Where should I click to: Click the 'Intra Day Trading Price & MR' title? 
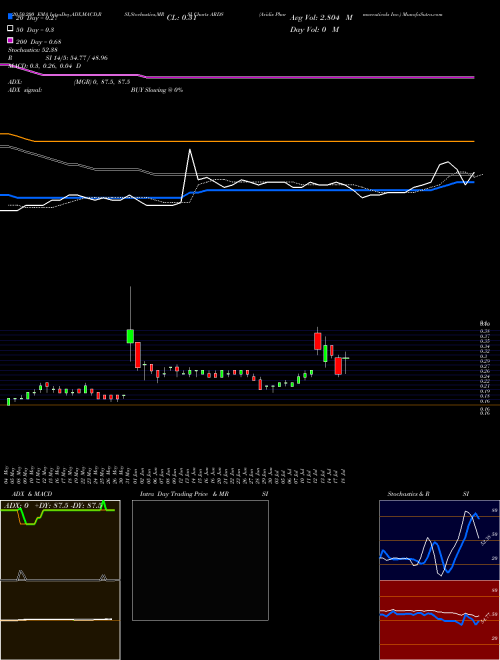(x=184, y=494)
